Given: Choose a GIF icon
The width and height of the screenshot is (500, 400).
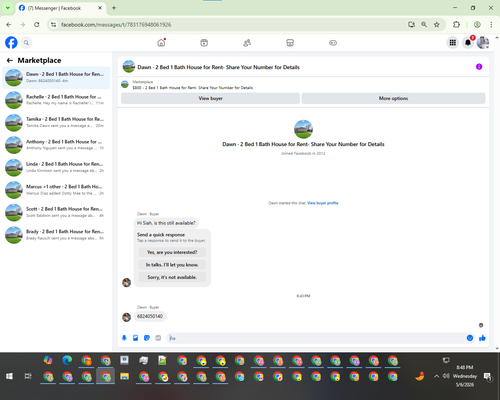Looking at the screenshot, I should 158,338.
